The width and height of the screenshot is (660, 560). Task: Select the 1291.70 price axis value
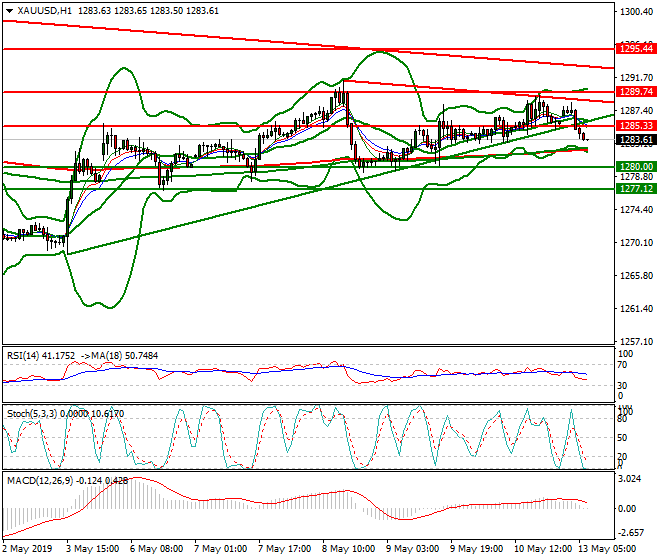click(x=636, y=77)
